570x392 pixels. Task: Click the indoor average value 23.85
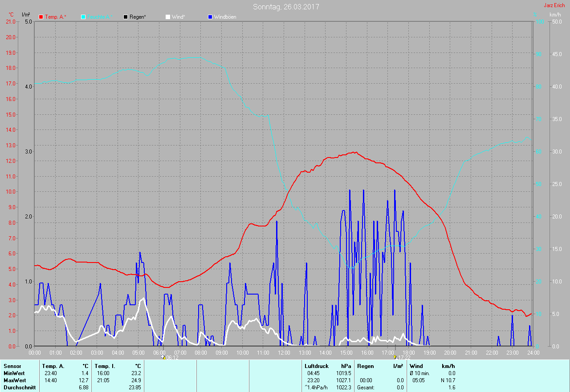click(134, 388)
